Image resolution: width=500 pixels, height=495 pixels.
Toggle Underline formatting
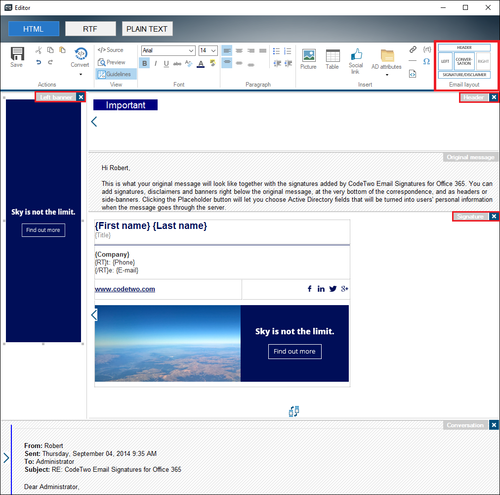click(x=166, y=63)
